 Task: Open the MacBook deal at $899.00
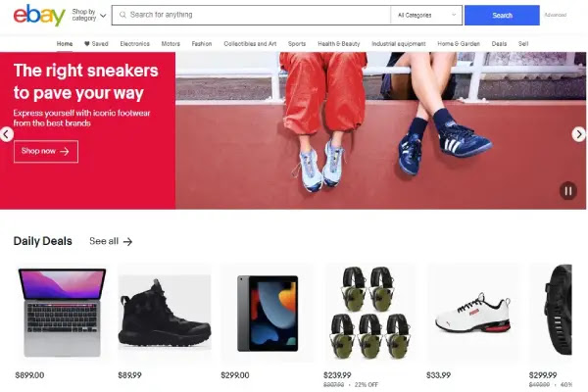click(x=62, y=312)
